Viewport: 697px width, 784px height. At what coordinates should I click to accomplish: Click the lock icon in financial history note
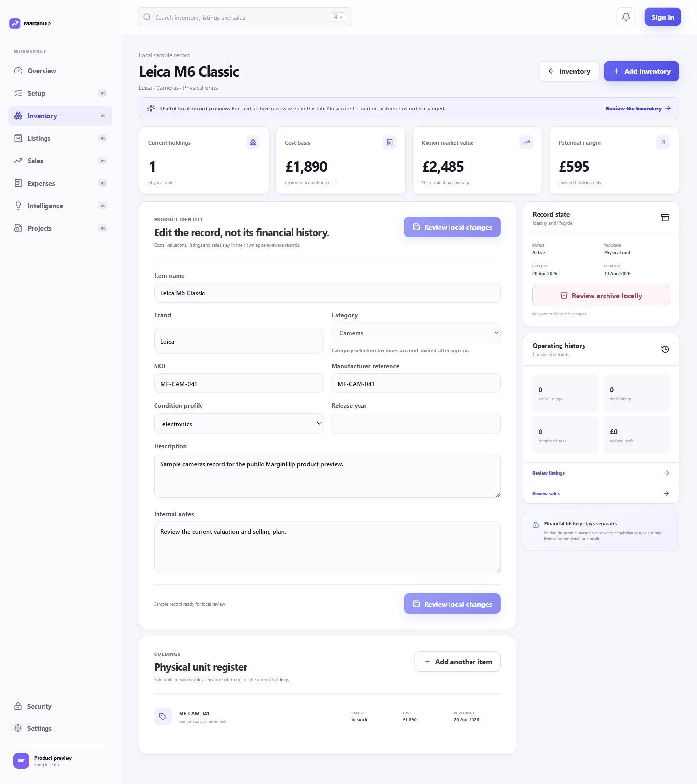click(536, 524)
